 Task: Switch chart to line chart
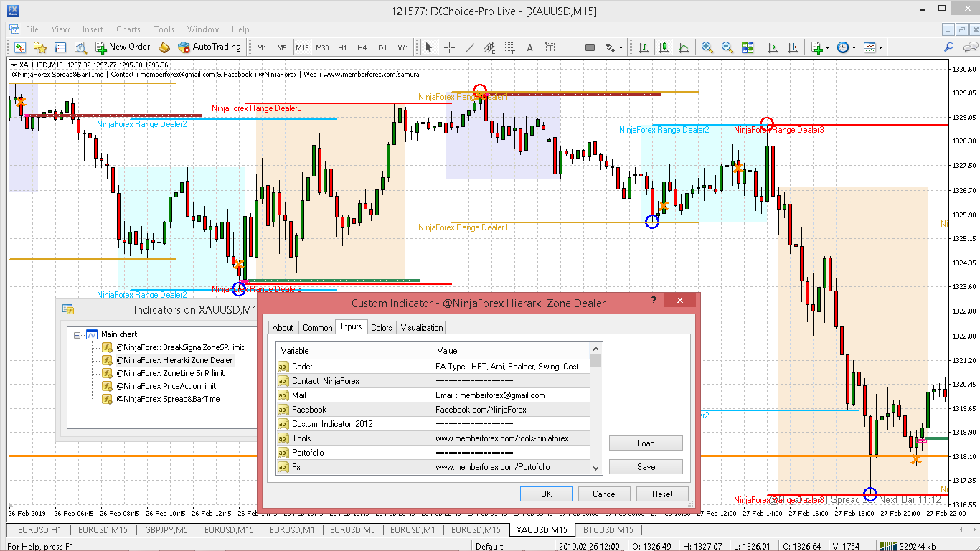click(x=684, y=47)
